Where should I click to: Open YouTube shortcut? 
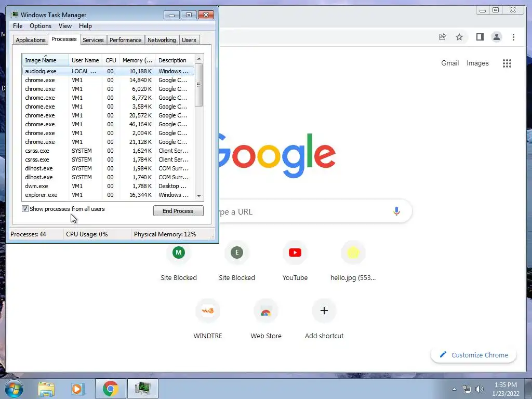pyautogui.click(x=295, y=252)
